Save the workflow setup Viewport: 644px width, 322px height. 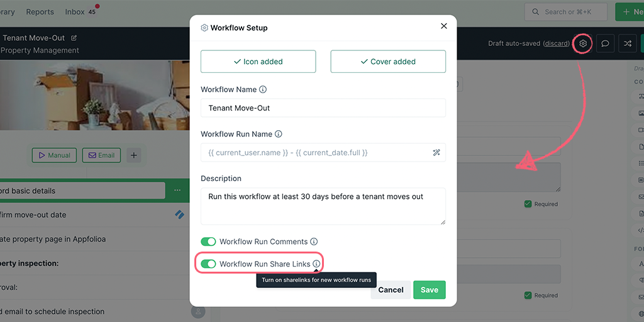click(429, 290)
